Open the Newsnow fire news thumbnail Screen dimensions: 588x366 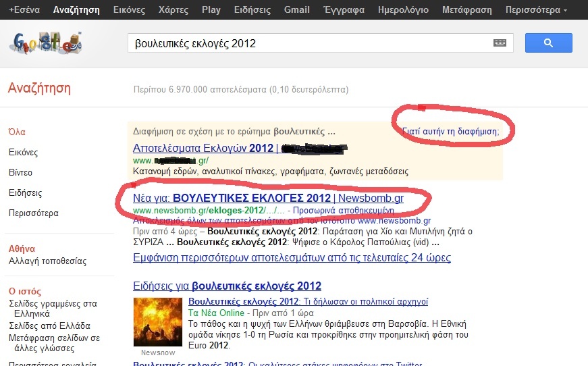[153, 322]
